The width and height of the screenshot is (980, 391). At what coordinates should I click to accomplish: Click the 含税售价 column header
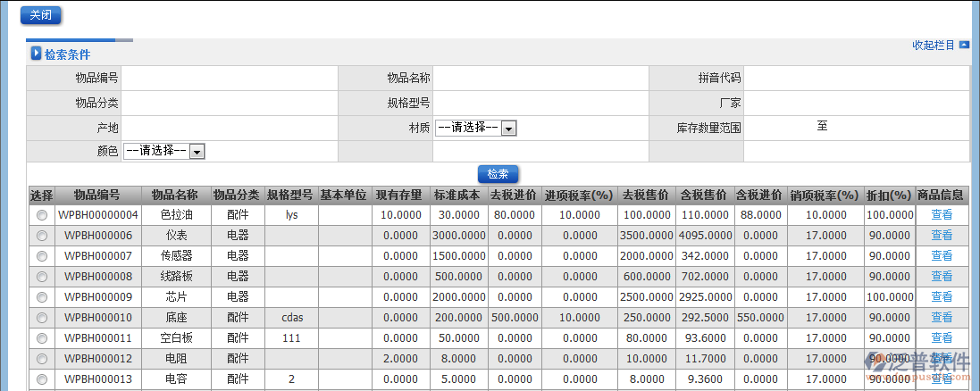click(x=704, y=195)
